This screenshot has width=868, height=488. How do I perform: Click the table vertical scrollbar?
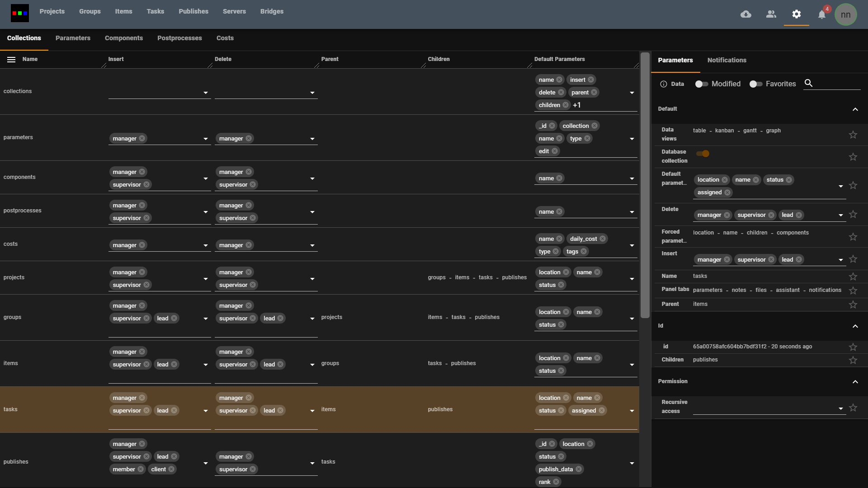coord(645,185)
